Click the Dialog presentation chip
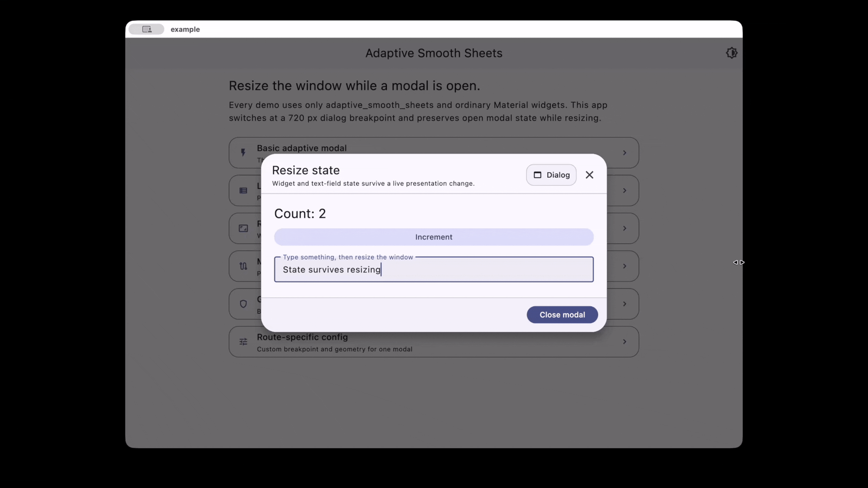The image size is (868, 488). [x=551, y=175]
